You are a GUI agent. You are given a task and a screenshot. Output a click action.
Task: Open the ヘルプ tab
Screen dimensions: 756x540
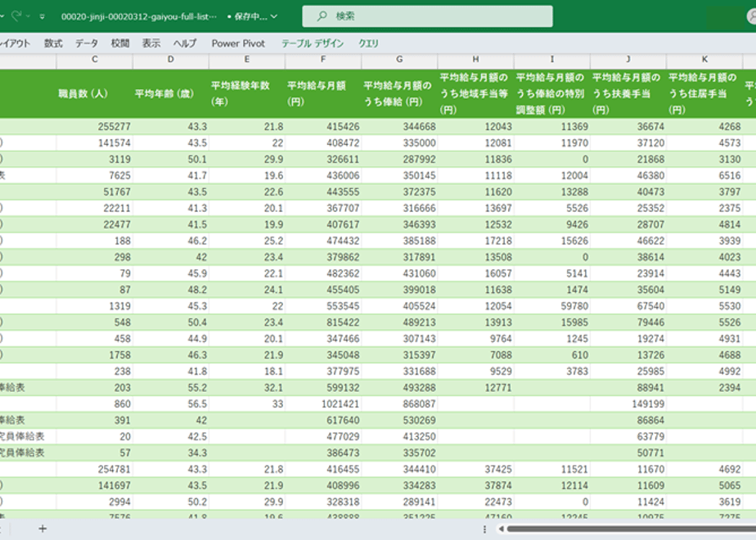pyautogui.click(x=185, y=43)
